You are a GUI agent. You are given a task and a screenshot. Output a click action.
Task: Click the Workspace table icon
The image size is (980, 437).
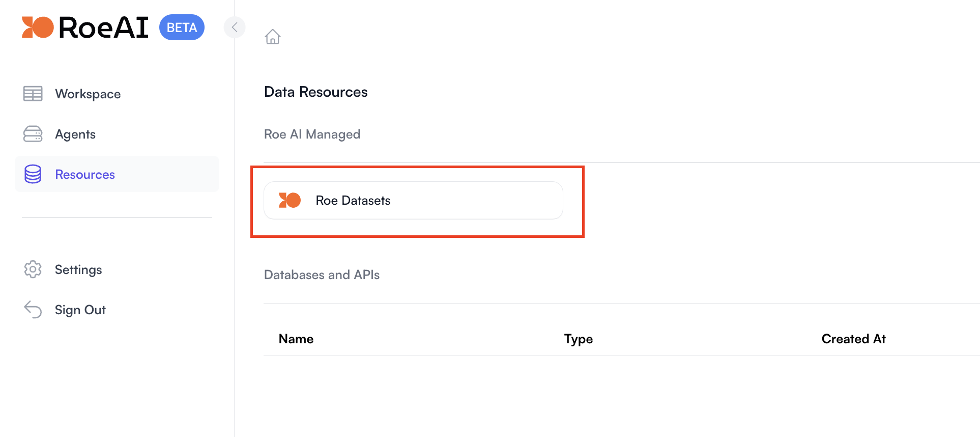click(x=33, y=94)
